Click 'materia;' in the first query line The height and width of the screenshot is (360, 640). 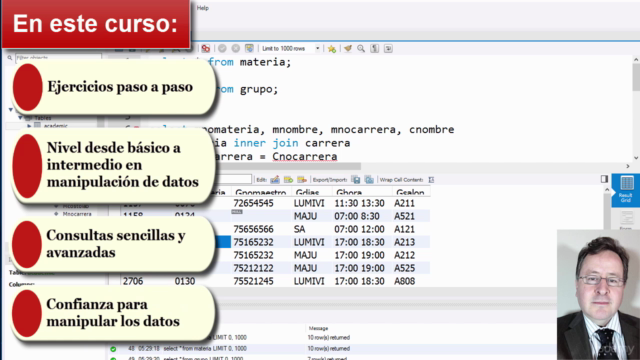pos(265,62)
